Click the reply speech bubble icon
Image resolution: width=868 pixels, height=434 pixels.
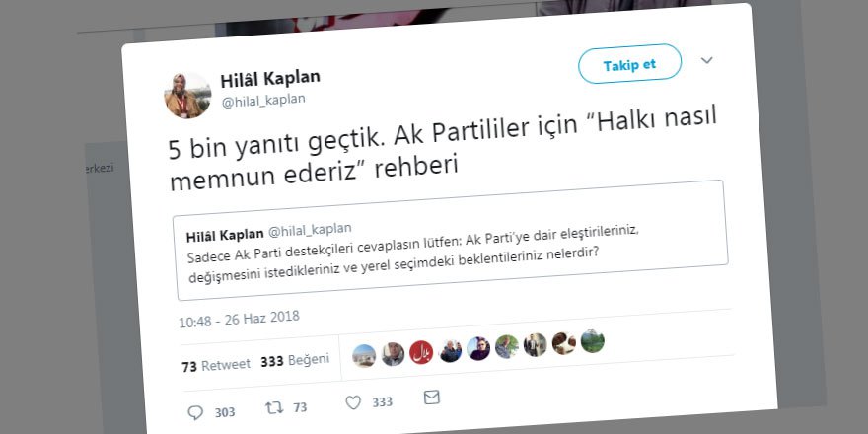[x=195, y=412]
